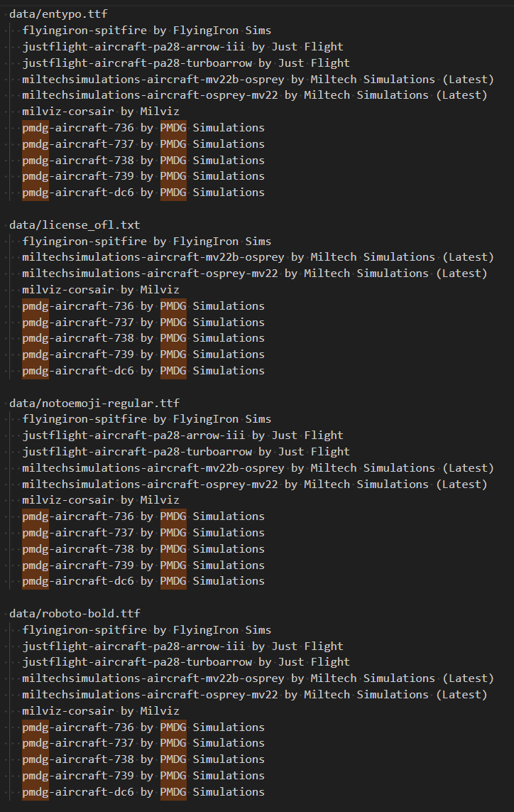Click highlighted PMDG on pmdg-aircraft-738 line under notoemoji-regular.ttf
Viewport: 514px width, 812px height.
pos(173,549)
